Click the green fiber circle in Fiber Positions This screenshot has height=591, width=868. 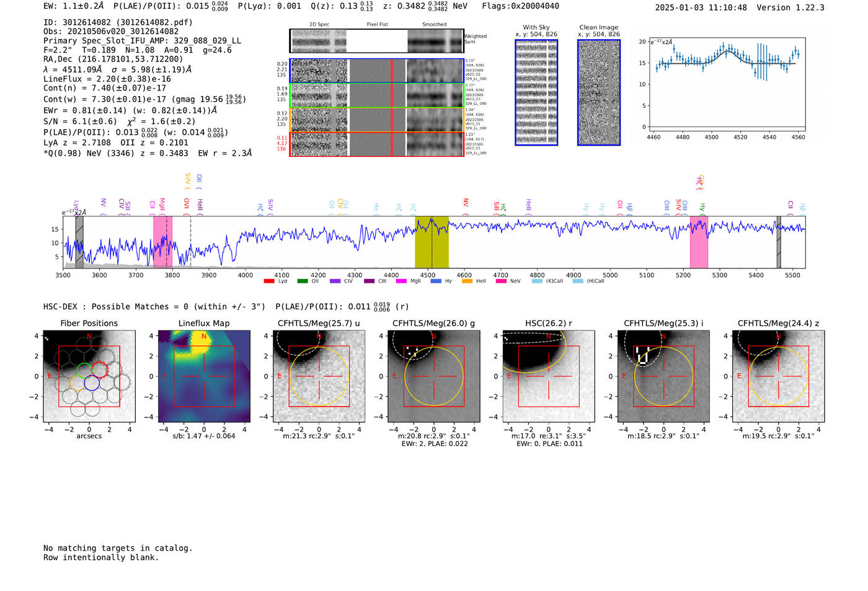(x=84, y=370)
